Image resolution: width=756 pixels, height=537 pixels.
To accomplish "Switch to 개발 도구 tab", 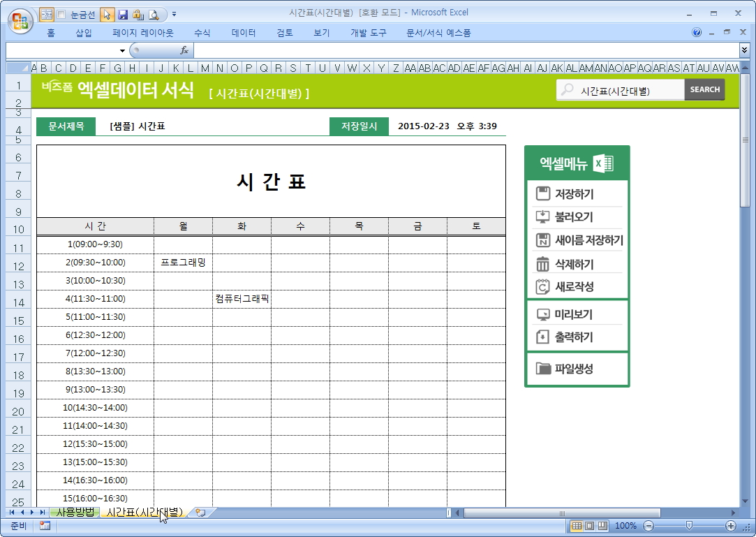I will tap(369, 33).
